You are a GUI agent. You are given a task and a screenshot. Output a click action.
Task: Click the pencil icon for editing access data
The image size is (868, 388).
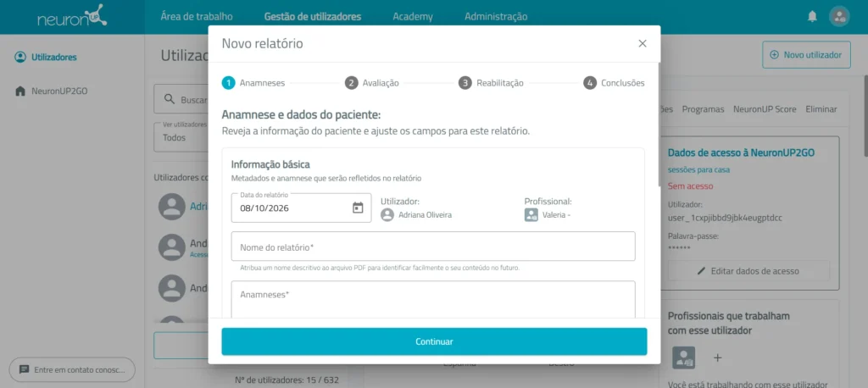(x=701, y=271)
